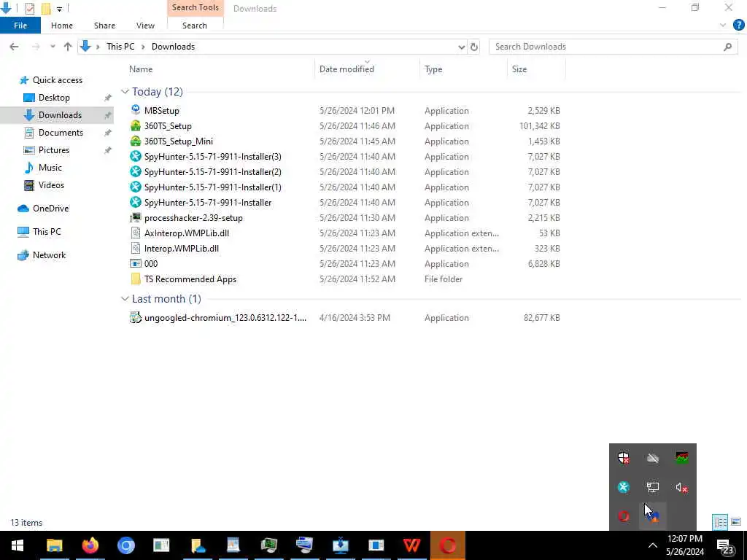Expand the ribbon with chevron button
Screen dimensions: 747x560
point(723,26)
